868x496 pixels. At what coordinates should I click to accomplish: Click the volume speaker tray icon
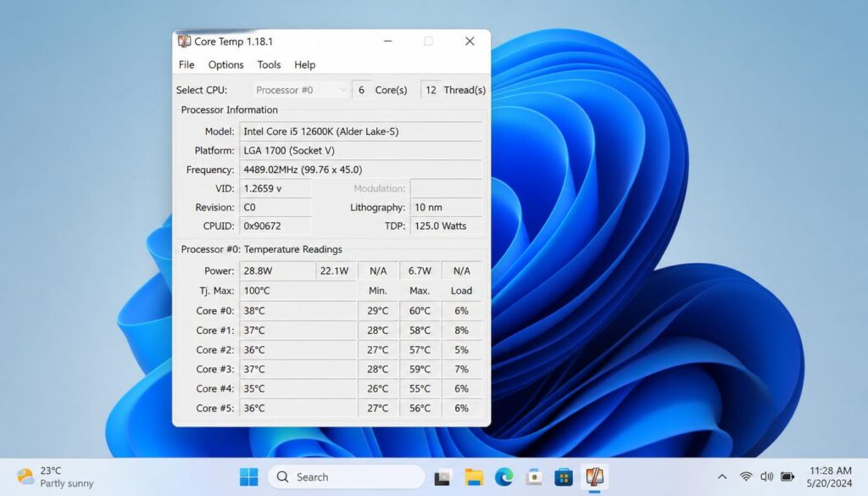[x=766, y=476]
